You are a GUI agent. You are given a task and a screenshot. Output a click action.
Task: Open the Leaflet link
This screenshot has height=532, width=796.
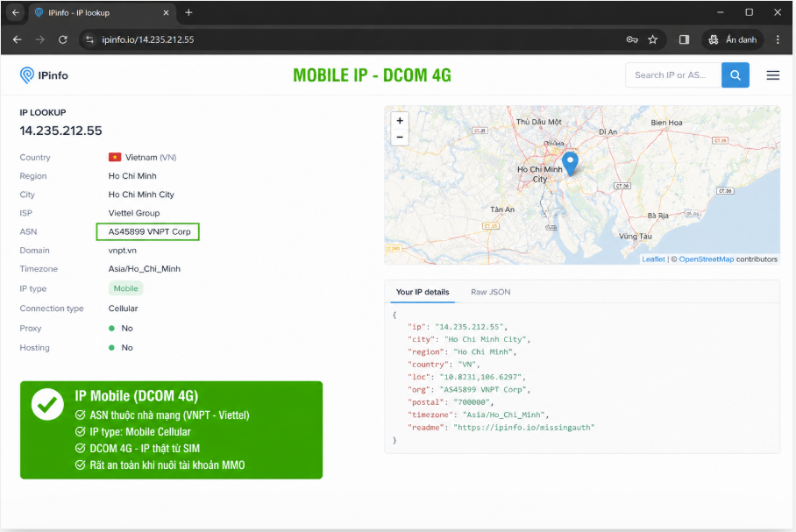click(x=653, y=259)
